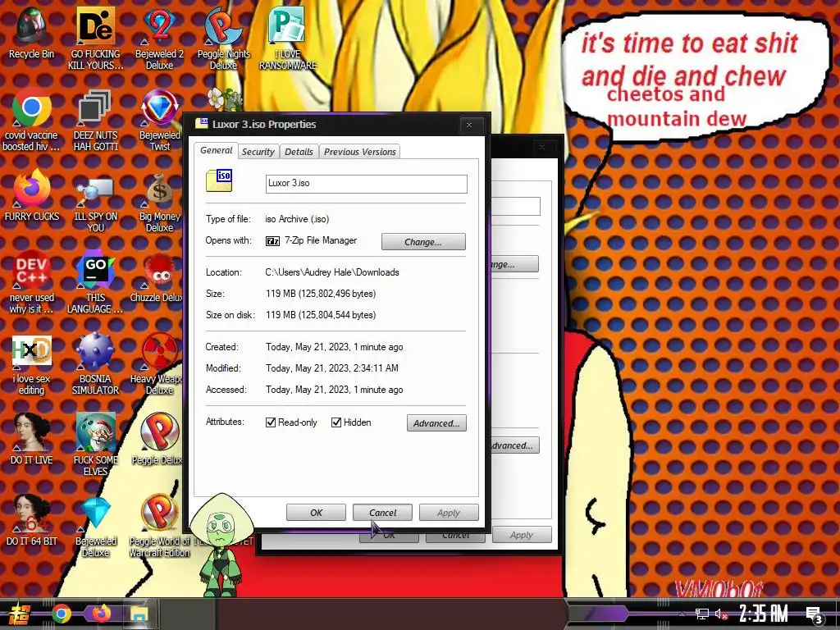Viewport: 840px width, 630px height.
Task: Uncheck the Read-only attribute checkbox
Action: coord(271,422)
